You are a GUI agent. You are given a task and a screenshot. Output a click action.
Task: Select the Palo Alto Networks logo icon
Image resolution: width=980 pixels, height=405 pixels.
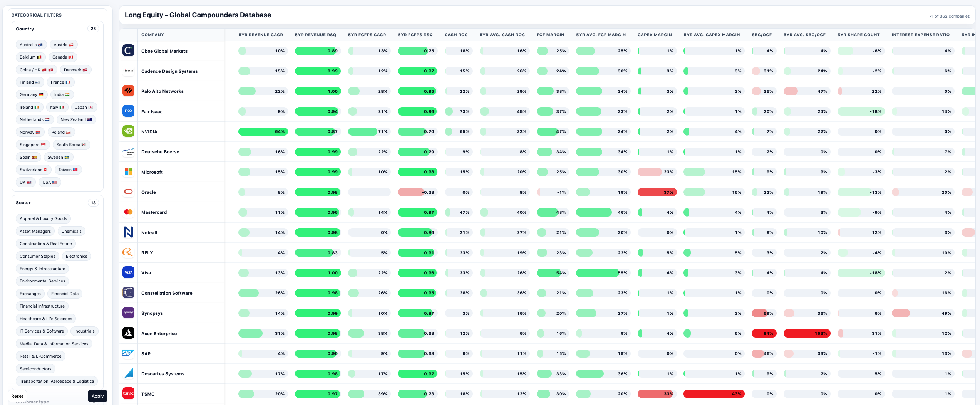click(x=128, y=91)
